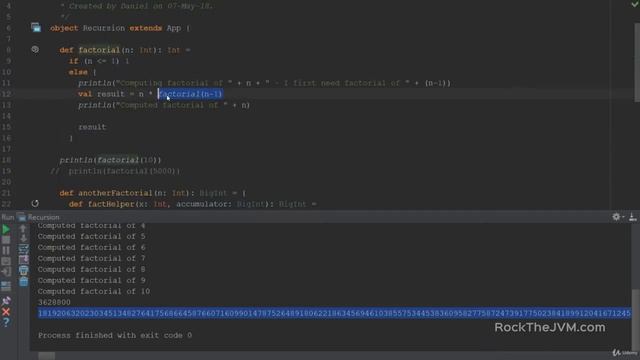Screen dimensions: 640x360
Task: Click 'else' keyword on line 10
Action: click(x=78, y=72)
